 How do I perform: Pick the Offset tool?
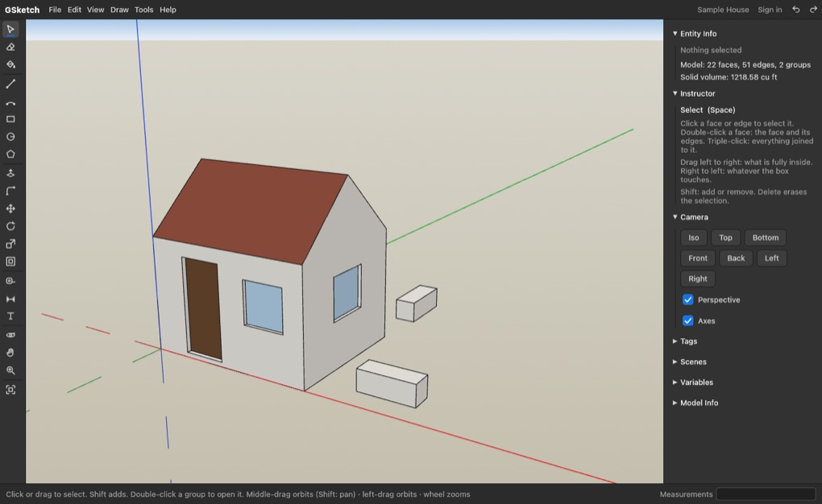point(10,262)
